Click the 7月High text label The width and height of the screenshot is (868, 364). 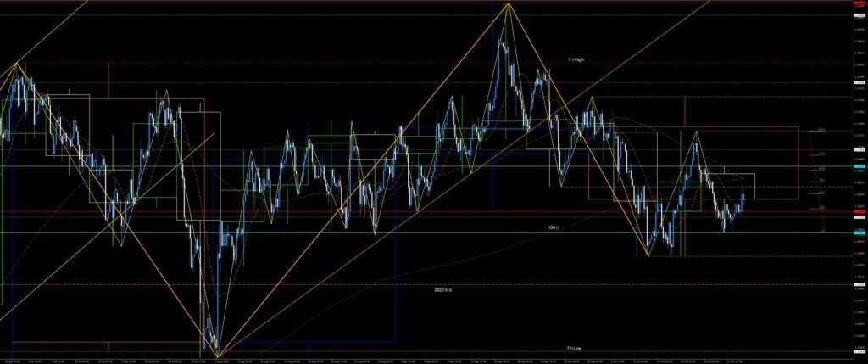(x=576, y=59)
